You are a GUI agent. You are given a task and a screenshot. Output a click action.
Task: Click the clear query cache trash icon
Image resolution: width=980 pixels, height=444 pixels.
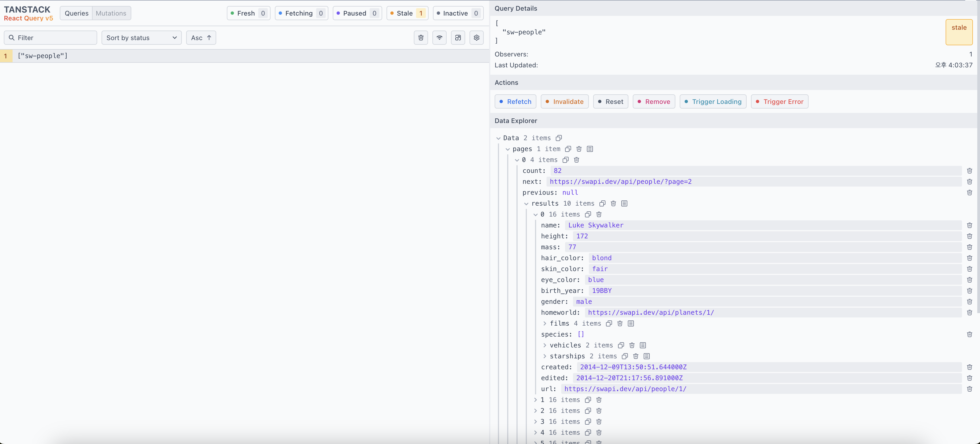(421, 38)
